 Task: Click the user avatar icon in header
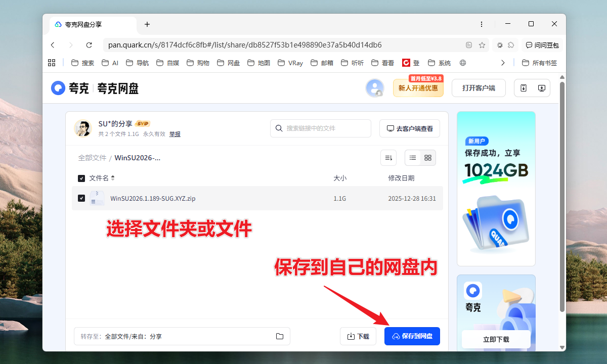click(375, 88)
